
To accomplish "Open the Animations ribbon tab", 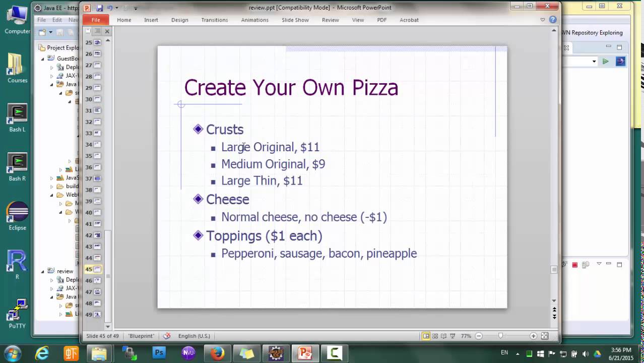I will (254, 20).
